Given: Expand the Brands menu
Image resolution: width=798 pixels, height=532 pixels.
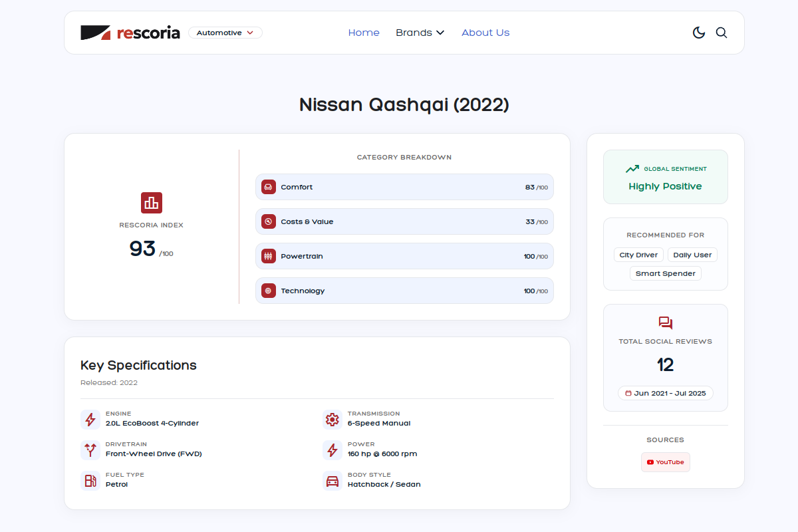Looking at the screenshot, I should point(420,33).
